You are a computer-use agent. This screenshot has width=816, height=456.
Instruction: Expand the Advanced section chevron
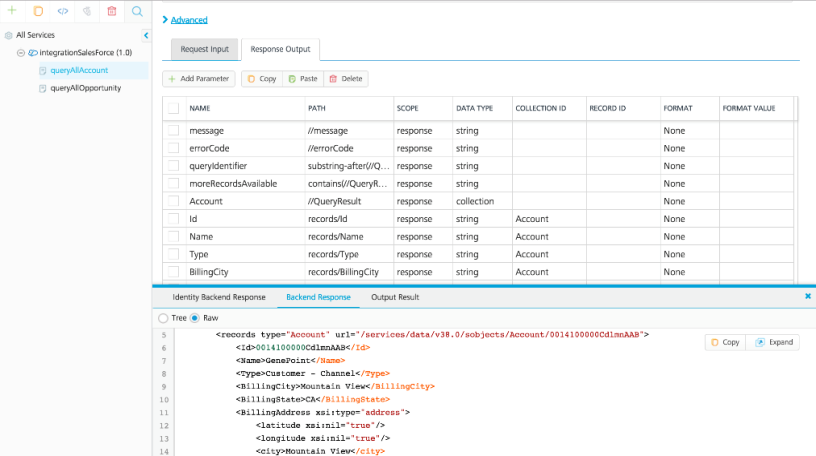[x=165, y=20]
